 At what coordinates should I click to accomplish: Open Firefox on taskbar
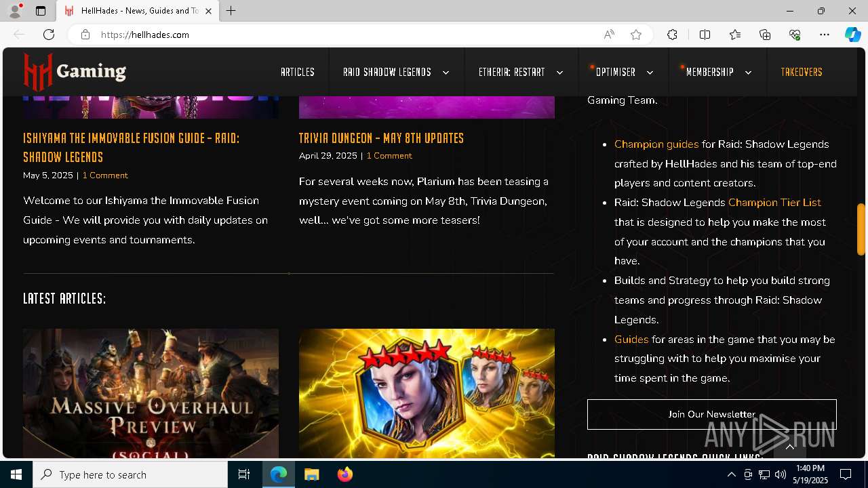click(345, 474)
